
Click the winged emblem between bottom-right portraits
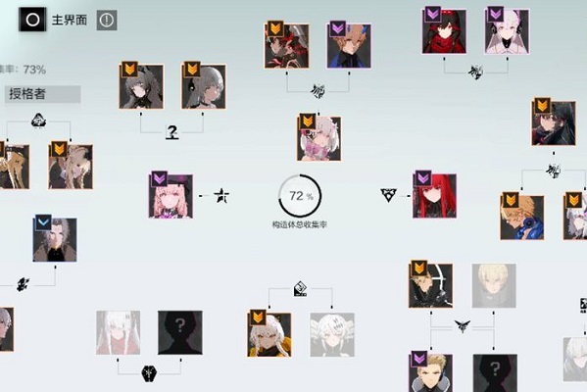463,325
